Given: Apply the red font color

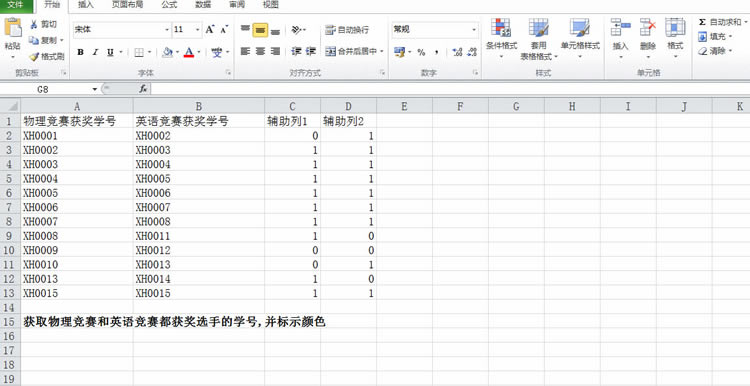Looking at the screenshot, I should [x=189, y=52].
